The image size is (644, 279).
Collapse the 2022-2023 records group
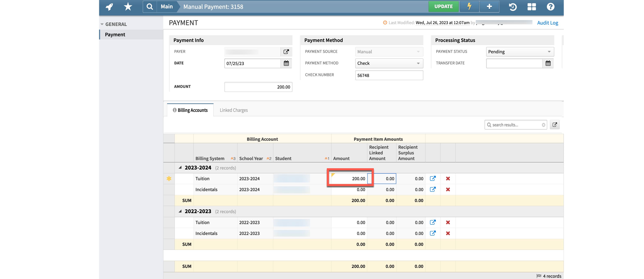click(x=180, y=211)
